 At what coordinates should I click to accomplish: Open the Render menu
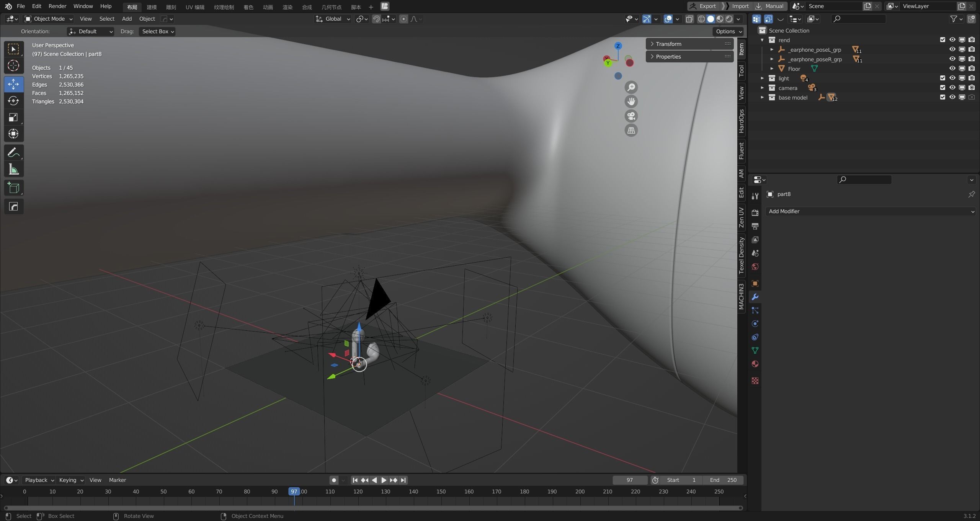click(57, 6)
